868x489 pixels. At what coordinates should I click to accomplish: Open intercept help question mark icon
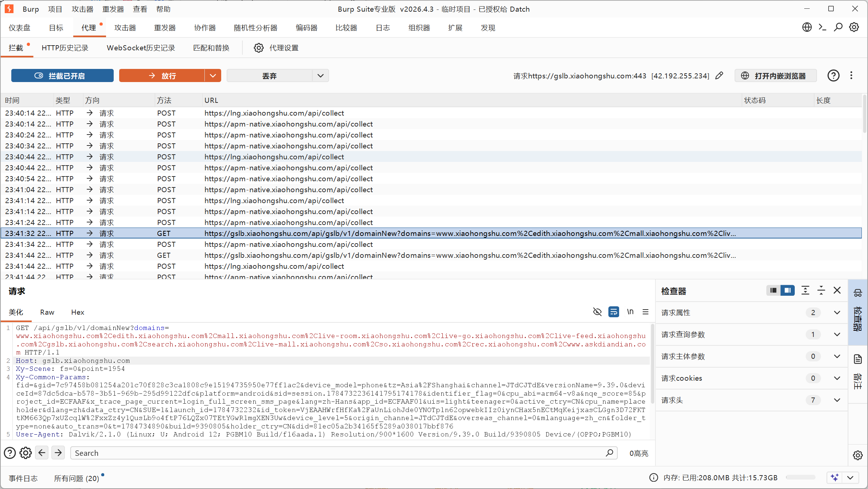[833, 75]
